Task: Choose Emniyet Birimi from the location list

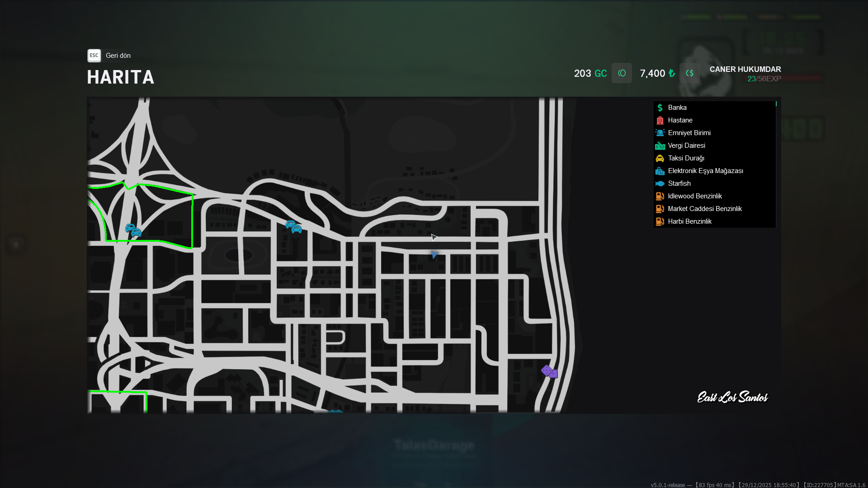Action: [689, 133]
